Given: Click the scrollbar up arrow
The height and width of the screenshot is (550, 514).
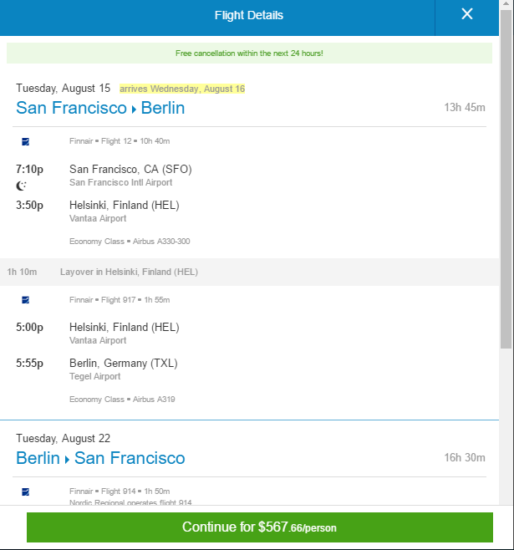Looking at the screenshot, I should [x=506, y=4].
